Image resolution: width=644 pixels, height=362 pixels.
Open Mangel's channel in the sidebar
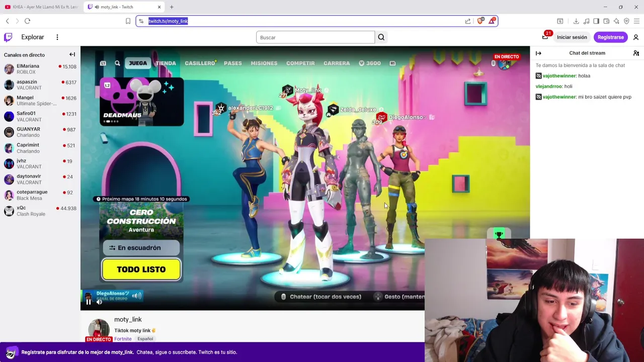pos(40,101)
